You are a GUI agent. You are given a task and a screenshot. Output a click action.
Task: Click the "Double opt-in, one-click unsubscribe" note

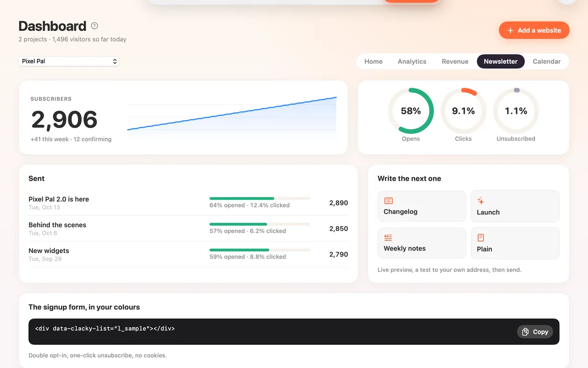tap(98, 355)
